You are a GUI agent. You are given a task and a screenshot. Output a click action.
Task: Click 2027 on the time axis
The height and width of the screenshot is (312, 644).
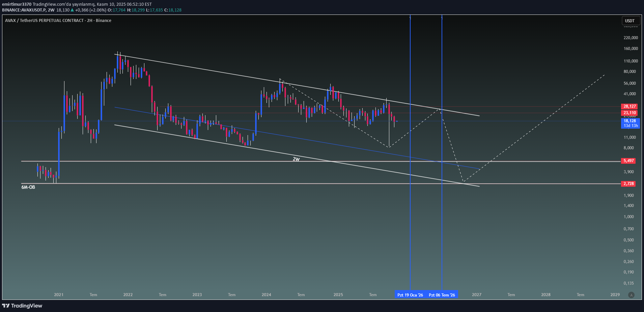tap(476, 295)
